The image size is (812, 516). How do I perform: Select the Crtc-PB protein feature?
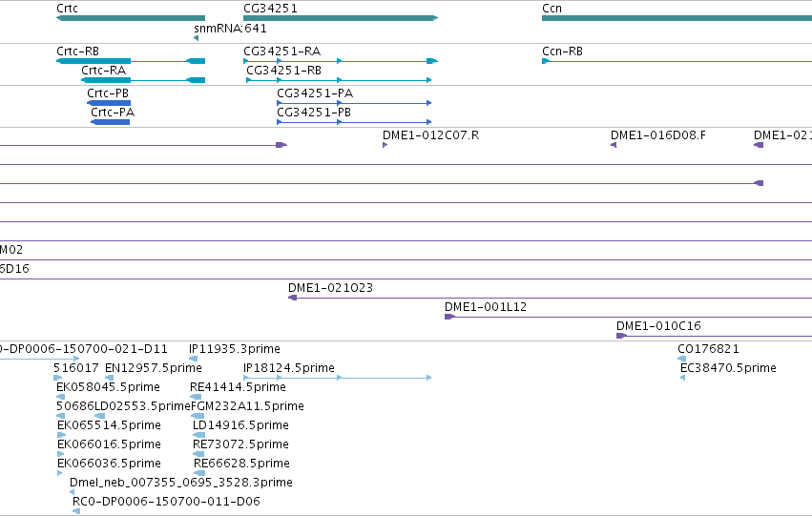coord(109,103)
